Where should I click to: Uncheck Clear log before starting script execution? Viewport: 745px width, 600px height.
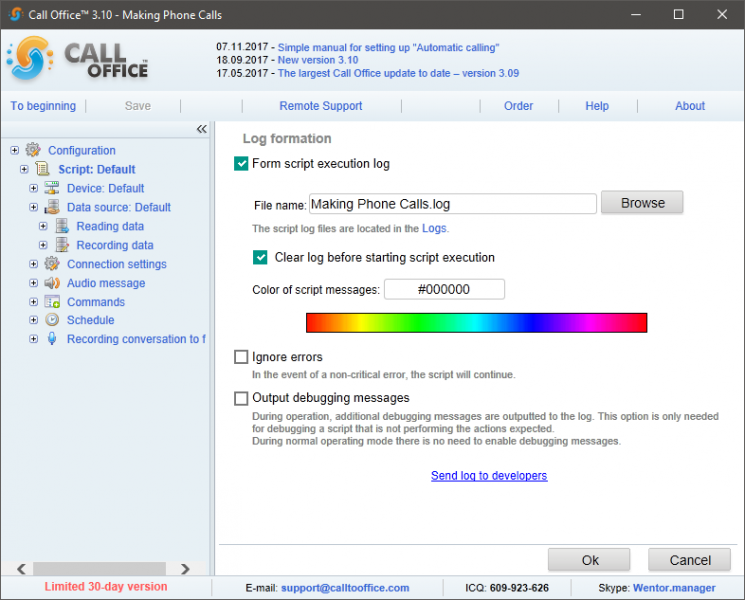pyautogui.click(x=260, y=257)
